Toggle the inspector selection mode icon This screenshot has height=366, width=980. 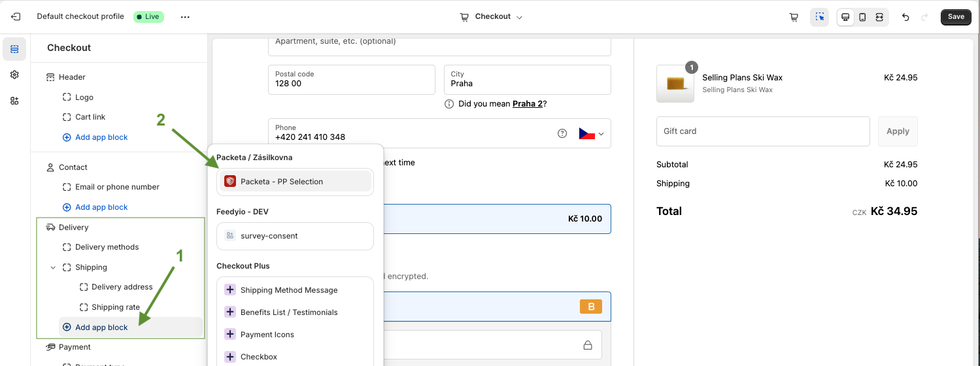[819, 17]
